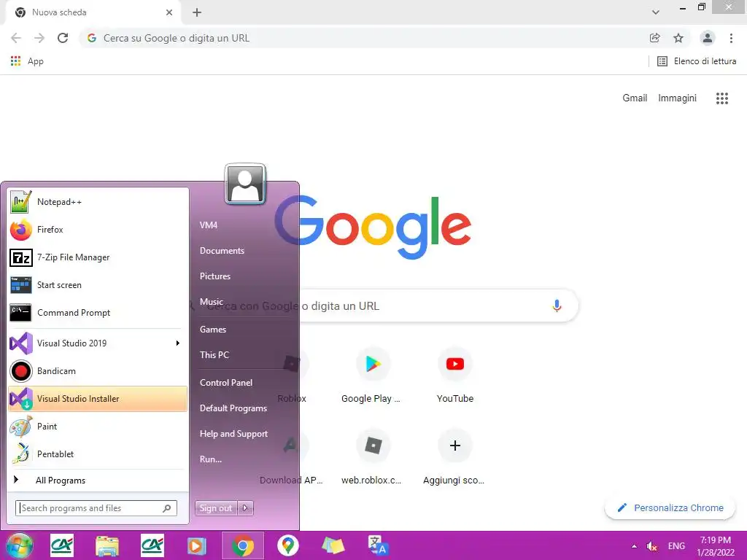This screenshot has height=560, width=747.
Task: Open the tab search dropdown in Chrome
Action: pyautogui.click(x=656, y=12)
